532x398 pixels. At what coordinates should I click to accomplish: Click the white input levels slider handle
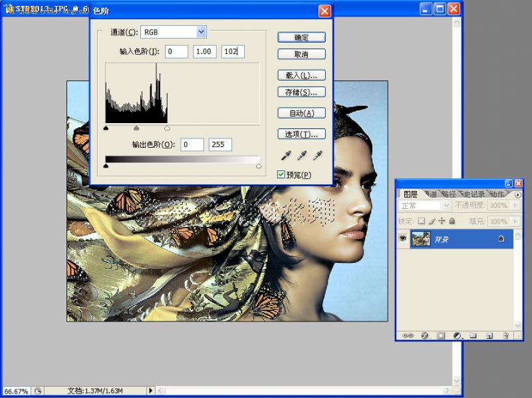(x=167, y=128)
